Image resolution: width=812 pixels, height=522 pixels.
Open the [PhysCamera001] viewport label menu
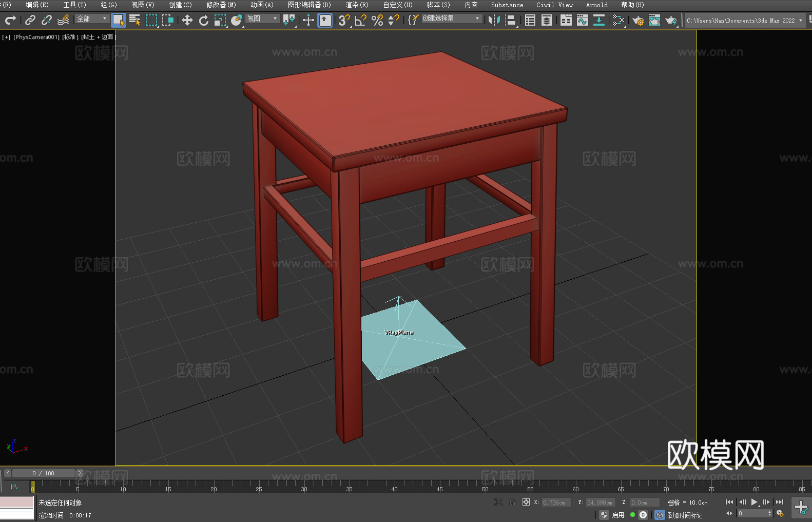pyautogui.click(x=36, y=37)
